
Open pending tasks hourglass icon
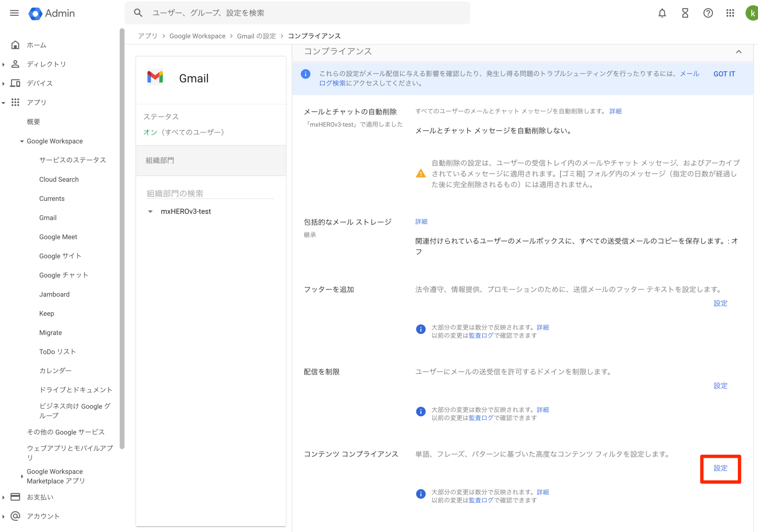(685, 13)
